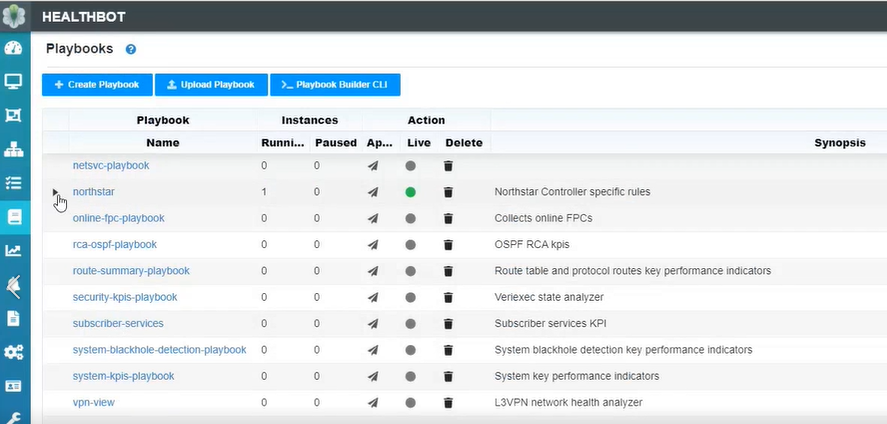Click the Upload Playbook button
887x424 pixels.
[x=211, y=85]
